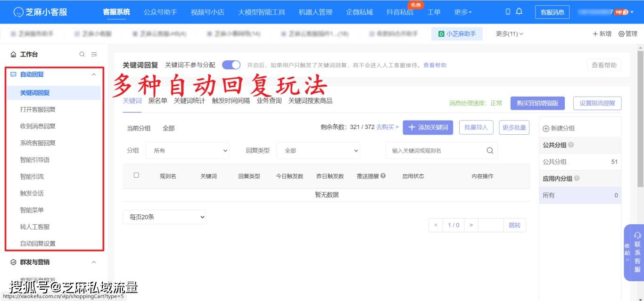
Task: Click the mobile phone icon in top bar
Action: pyautogui.click(x=508, y=11)
